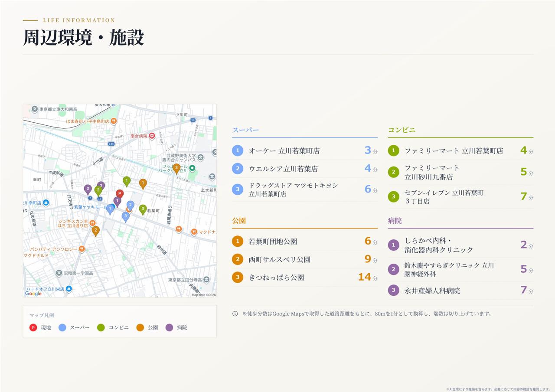Click badge 1 next to しらかべ内科
555x392 pixels.
coord(393,245)
